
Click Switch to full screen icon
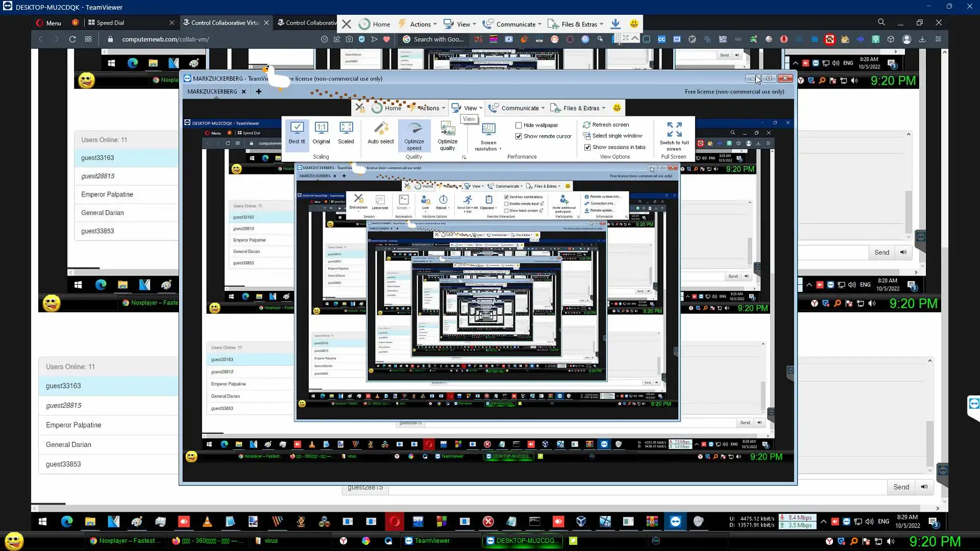[x=674, y=129]
